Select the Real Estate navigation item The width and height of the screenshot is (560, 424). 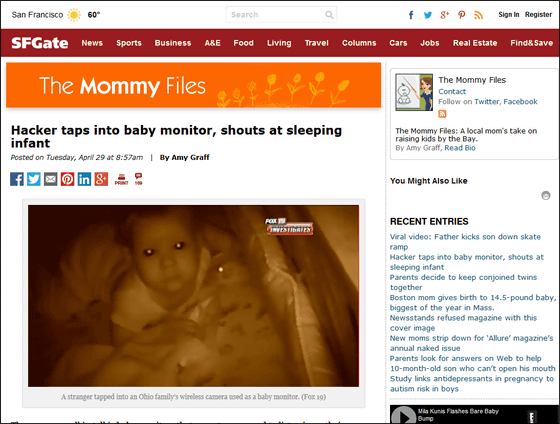[475, 43]
